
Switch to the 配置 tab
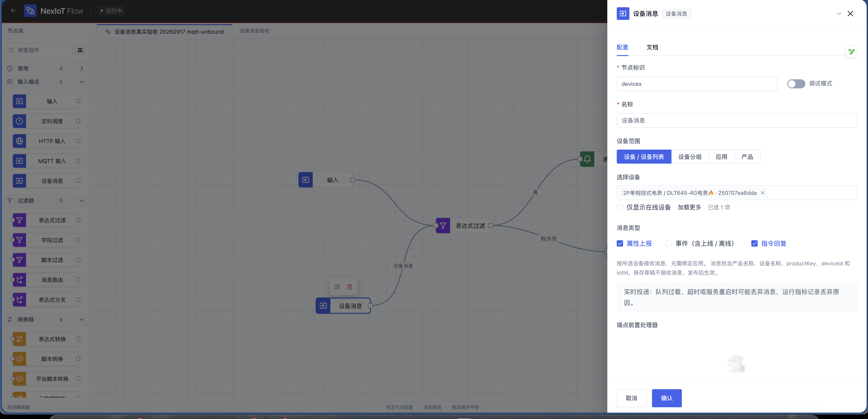[x=622, y=47]
